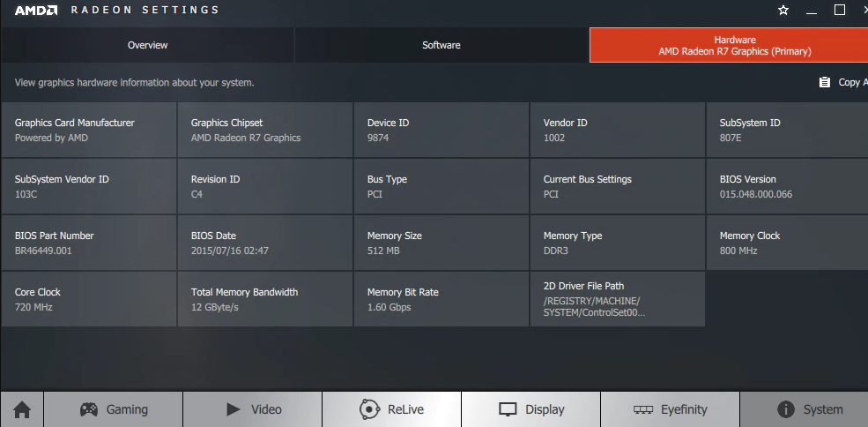Open the ReLive section label
The image size is (868, 427).
pyautogui.click(x=405, y=410)
